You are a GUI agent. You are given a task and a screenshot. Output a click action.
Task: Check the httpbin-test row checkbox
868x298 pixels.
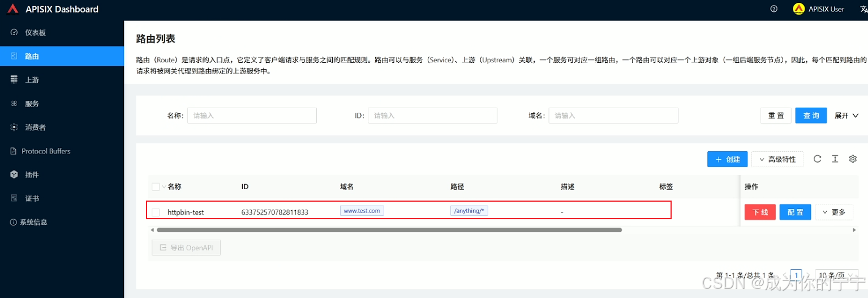click(156, 212)
